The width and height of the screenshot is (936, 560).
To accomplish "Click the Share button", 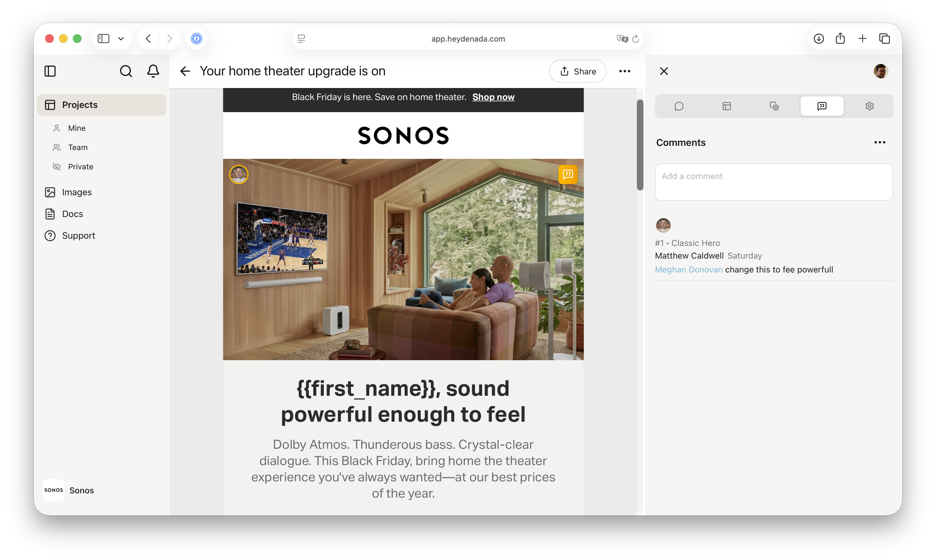I will point(577,71).
